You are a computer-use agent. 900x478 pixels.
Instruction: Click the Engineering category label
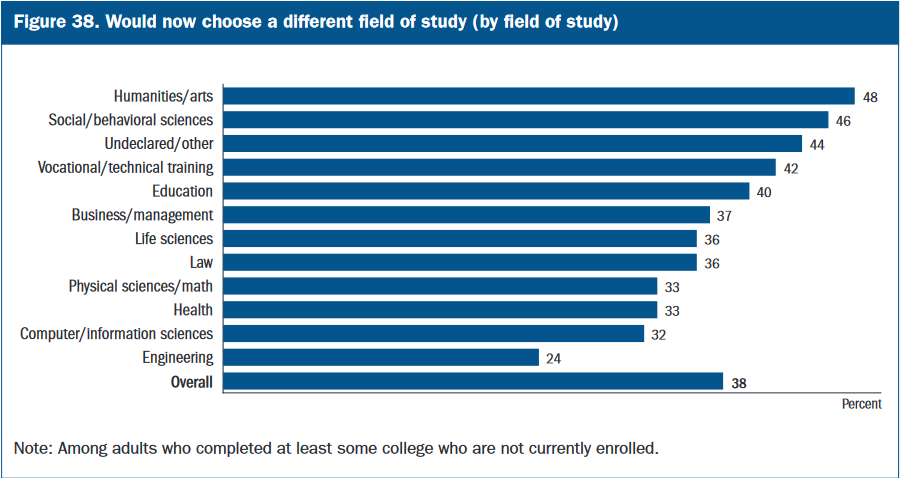178,357
